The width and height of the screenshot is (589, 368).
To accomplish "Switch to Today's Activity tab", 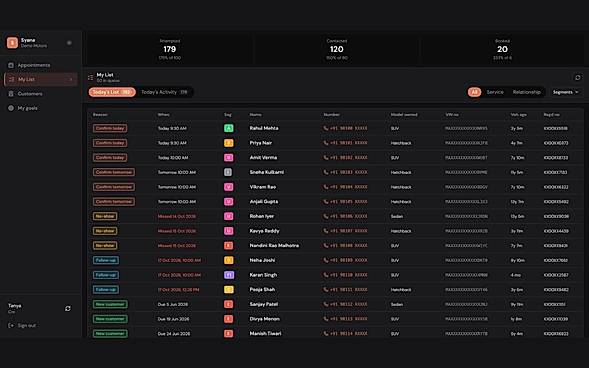I will (164, 92).
